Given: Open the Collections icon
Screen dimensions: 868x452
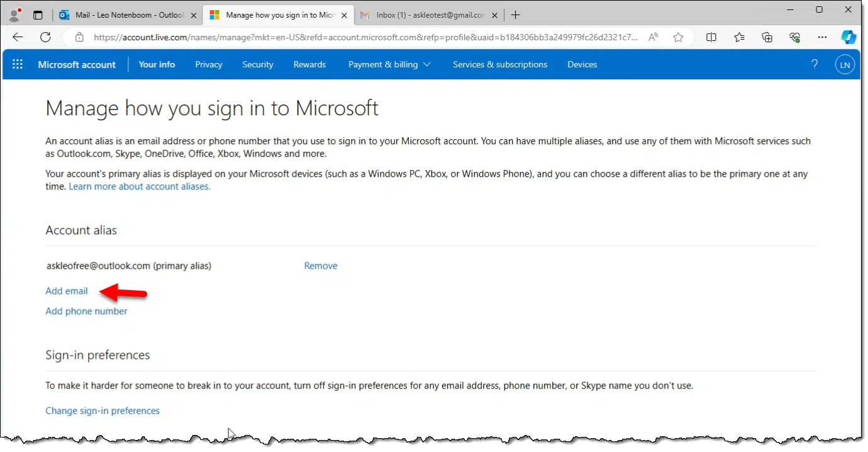Looking at the screenshot, I should click(767, 37).
